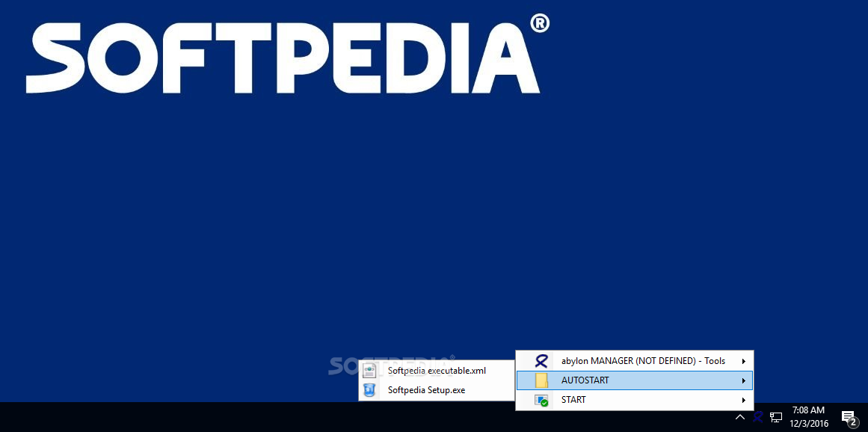The height and width of the screenshot is (432, 868).
Task: Click the abylon tray icon in the taskbar
Action: point(758,417)
